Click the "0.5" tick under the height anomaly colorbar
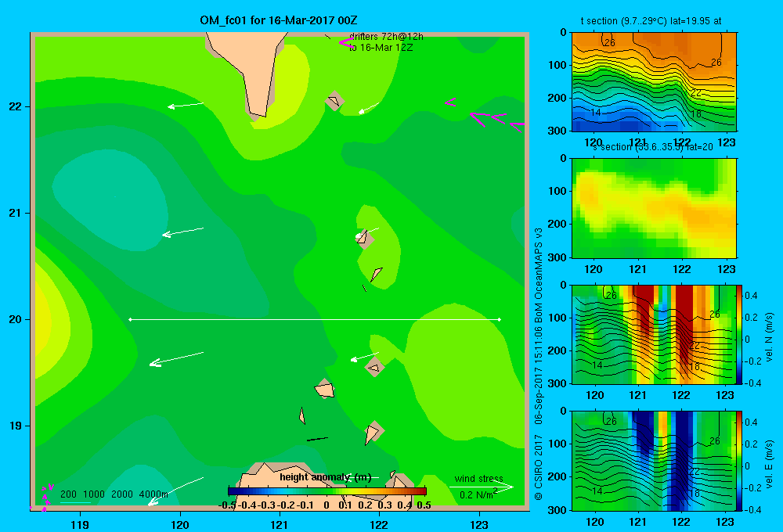This screenshot has height=532, width=783. 424,505
